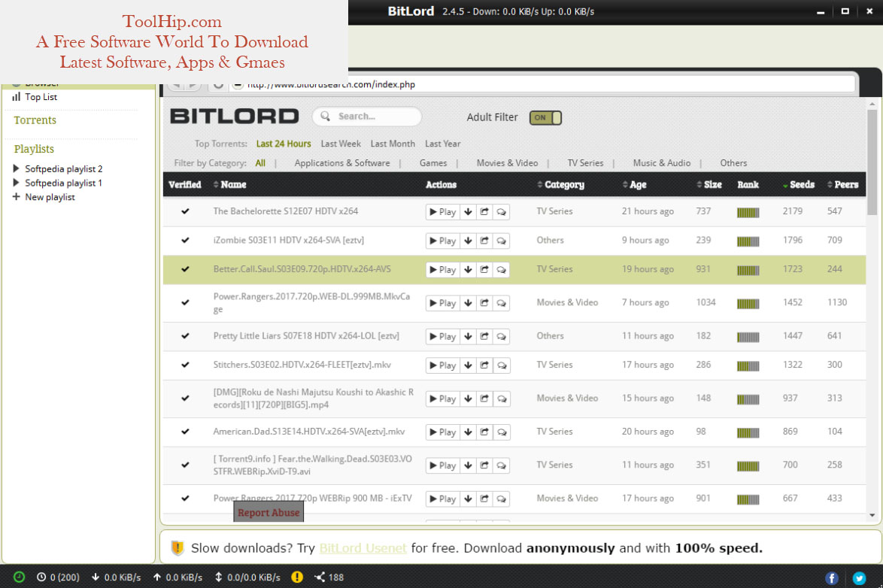Click the Report Abuse button
883x588 pixels.
(x=269, y=513)
